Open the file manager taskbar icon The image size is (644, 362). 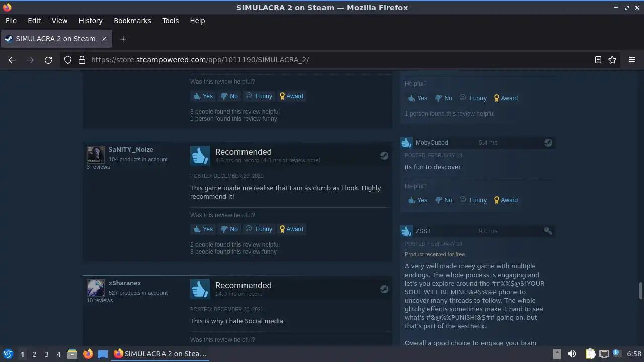(72, 354)
